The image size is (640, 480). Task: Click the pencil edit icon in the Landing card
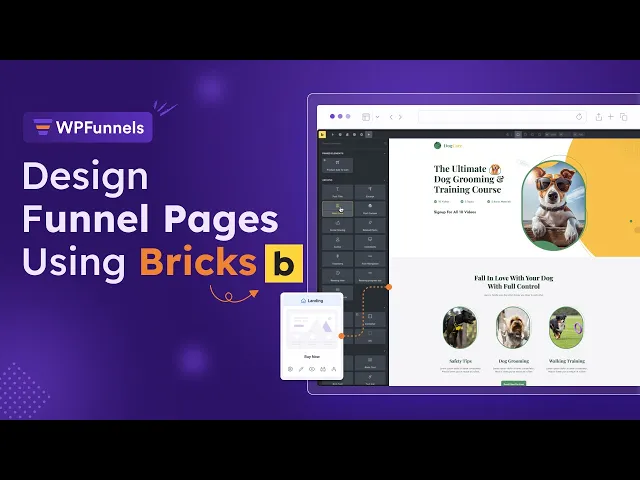(301, 369)
